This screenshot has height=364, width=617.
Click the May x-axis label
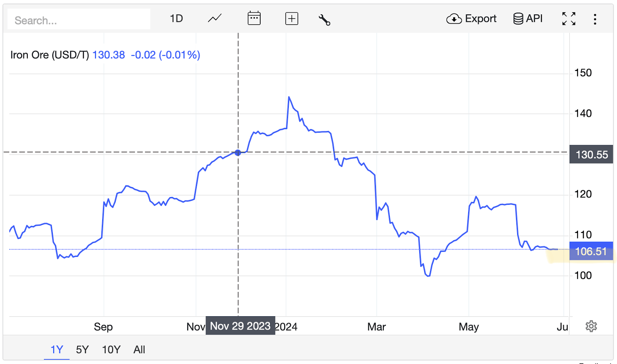tap(469, 327)
